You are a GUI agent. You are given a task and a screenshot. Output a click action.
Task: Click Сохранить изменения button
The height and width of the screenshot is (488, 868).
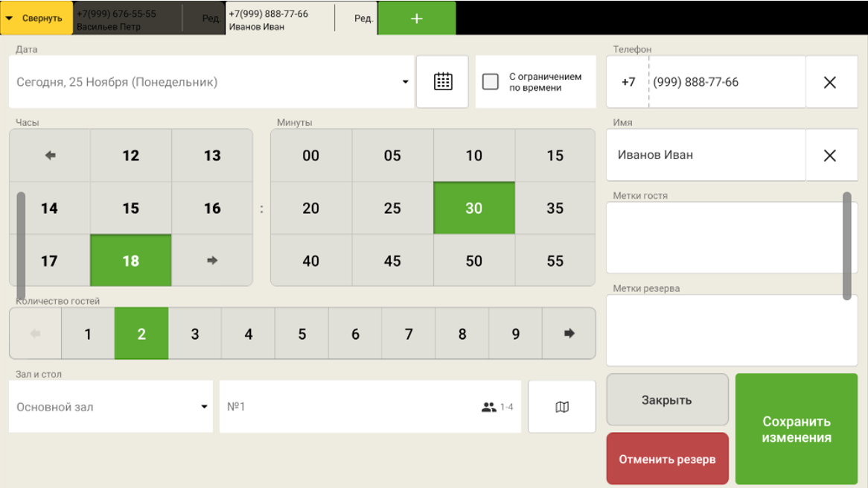[796, 429]
